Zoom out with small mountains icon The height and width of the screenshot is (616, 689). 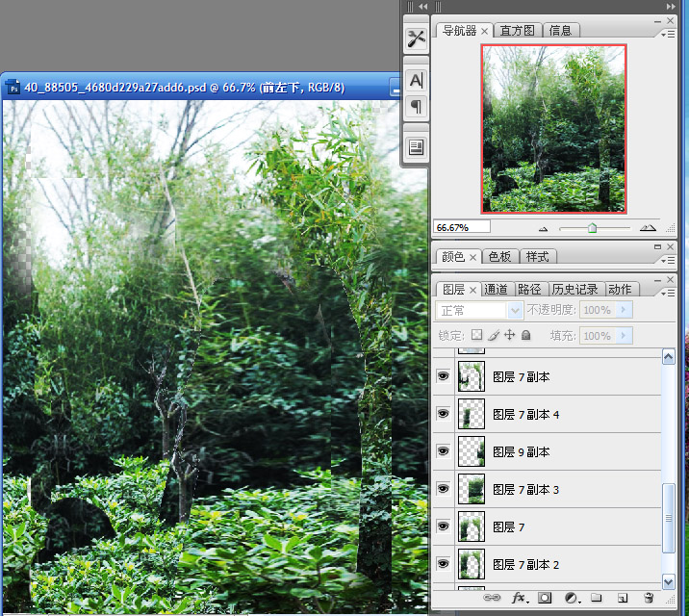click(543, 228)
